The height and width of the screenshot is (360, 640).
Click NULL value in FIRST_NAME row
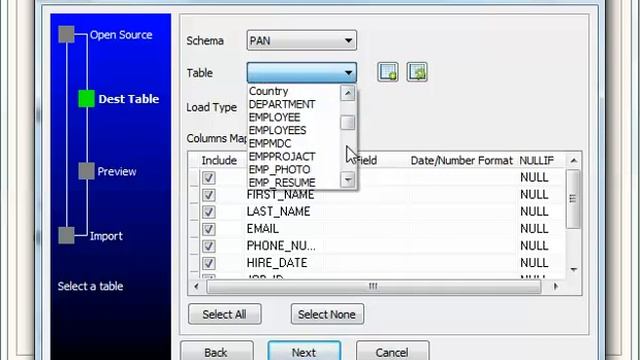click(x=534, y=195)
